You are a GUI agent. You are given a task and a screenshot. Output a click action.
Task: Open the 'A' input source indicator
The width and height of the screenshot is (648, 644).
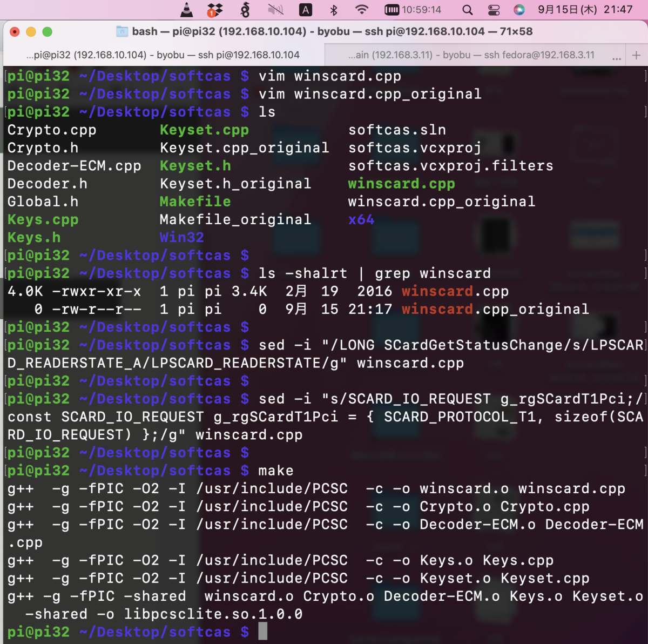coord(305,9)
